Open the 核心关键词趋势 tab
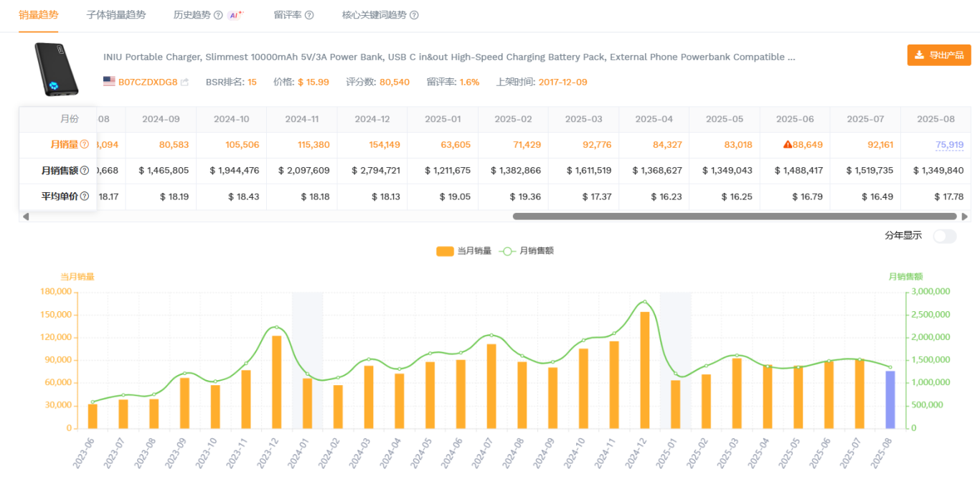The width and height of the screenshot is (980, 479). tap(374, 15)
